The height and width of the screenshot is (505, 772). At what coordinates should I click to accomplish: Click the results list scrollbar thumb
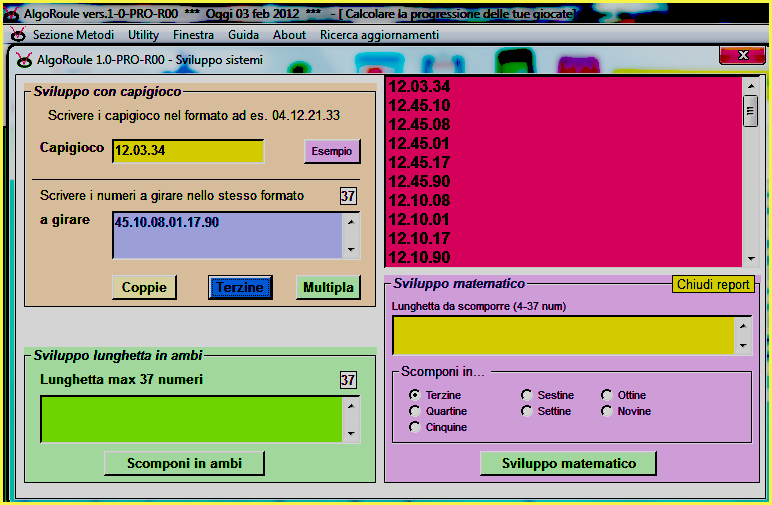pos(750,111)
